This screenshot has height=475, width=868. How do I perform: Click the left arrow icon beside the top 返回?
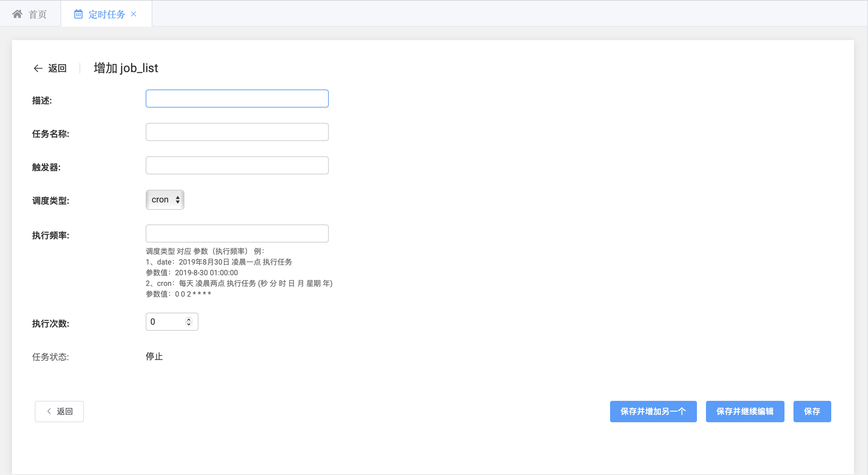[38, 68]
